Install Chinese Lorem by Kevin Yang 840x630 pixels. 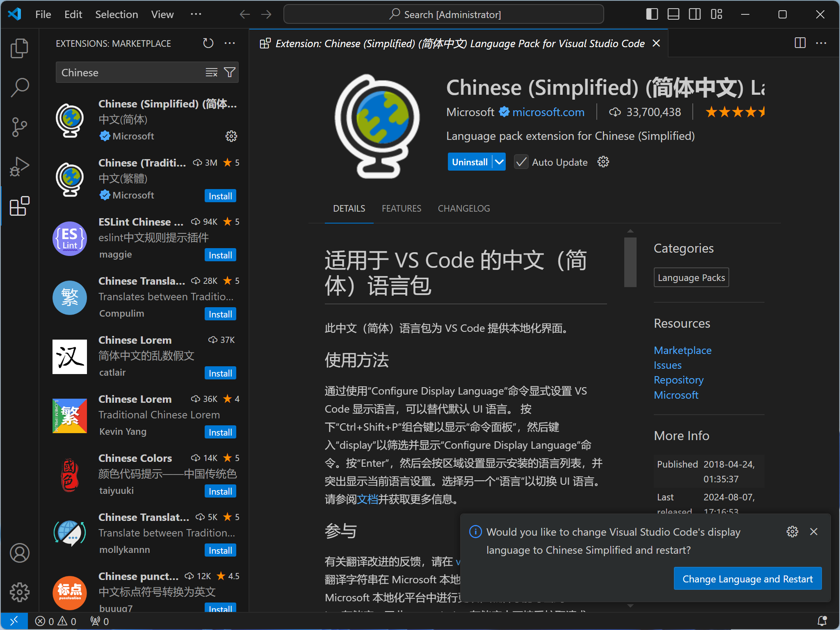pyautogui.click(x=220, y=432)
